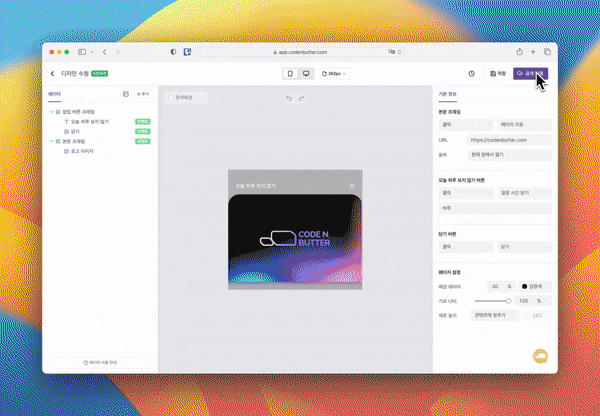Collapse the popup button frame layer group
The image size is (600, 416).
52,112
